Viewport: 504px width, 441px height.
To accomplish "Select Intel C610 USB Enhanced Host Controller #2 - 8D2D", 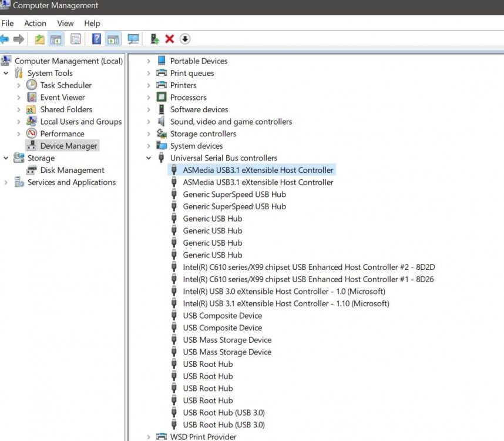I will coord(308,268).
